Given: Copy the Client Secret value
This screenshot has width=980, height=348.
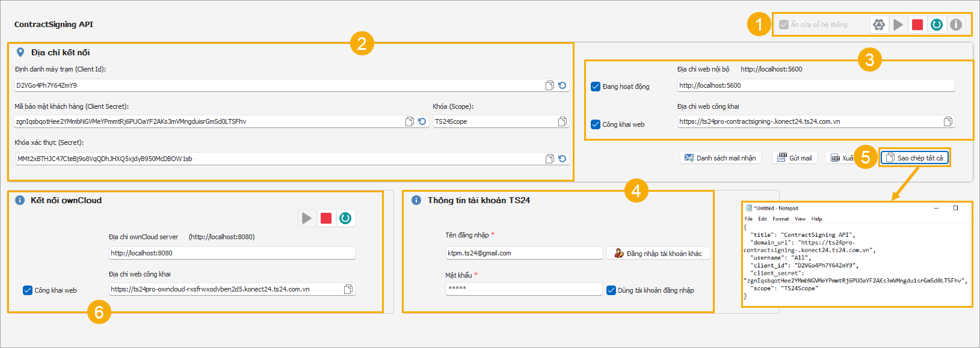Looking at the screenshot, I should click(409, 121).
